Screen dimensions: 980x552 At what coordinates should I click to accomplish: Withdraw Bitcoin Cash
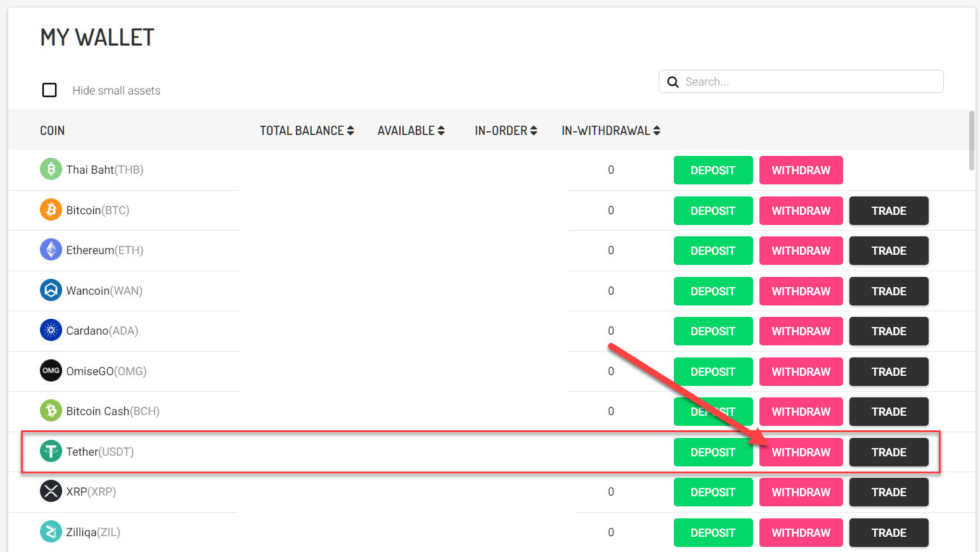coord(801,411)
